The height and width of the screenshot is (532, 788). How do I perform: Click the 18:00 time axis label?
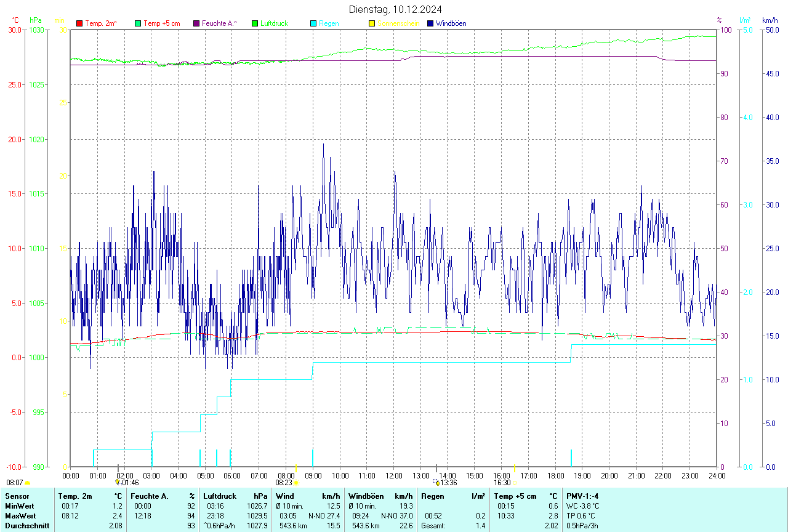(555, 475)
